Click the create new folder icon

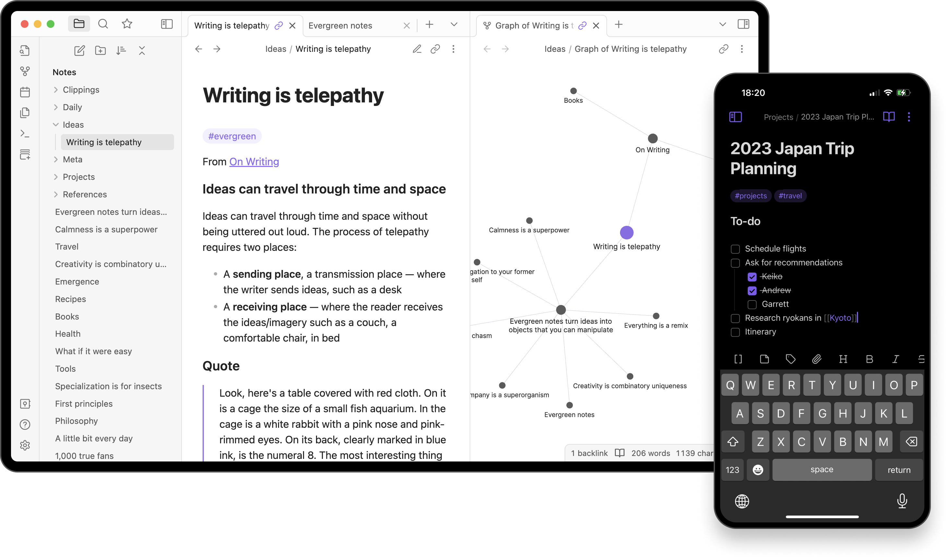point(100,50)
